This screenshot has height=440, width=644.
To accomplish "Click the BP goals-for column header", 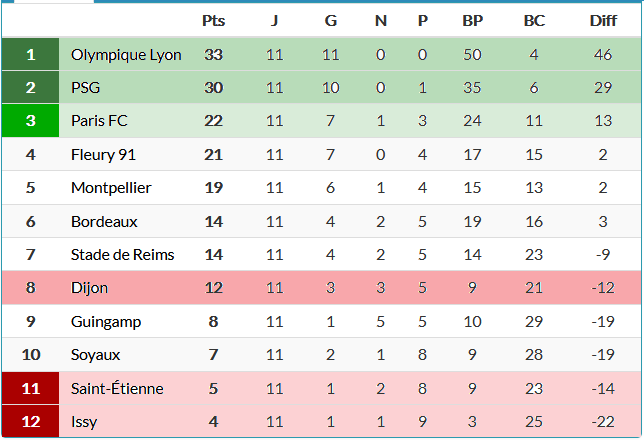I will 473,20.
